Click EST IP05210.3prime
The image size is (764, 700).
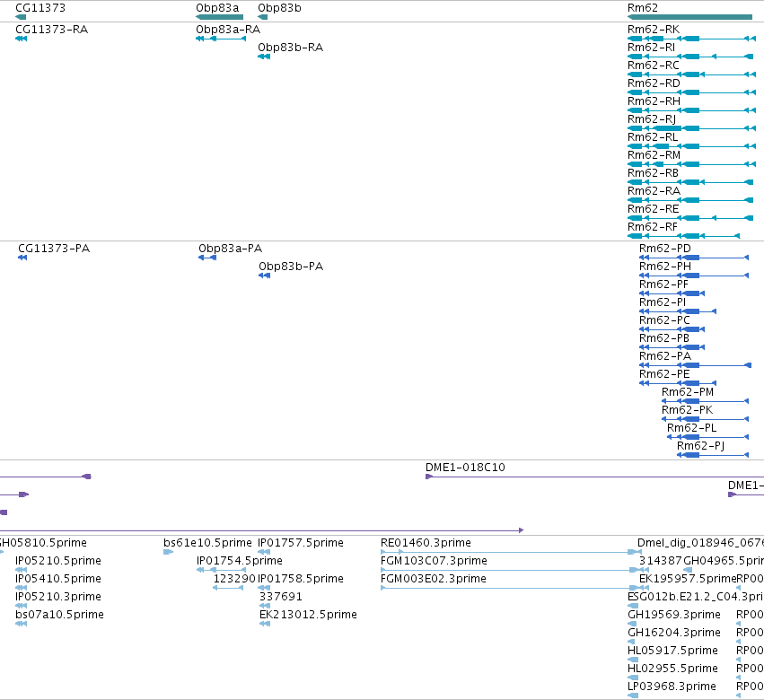tap(58, 597)
